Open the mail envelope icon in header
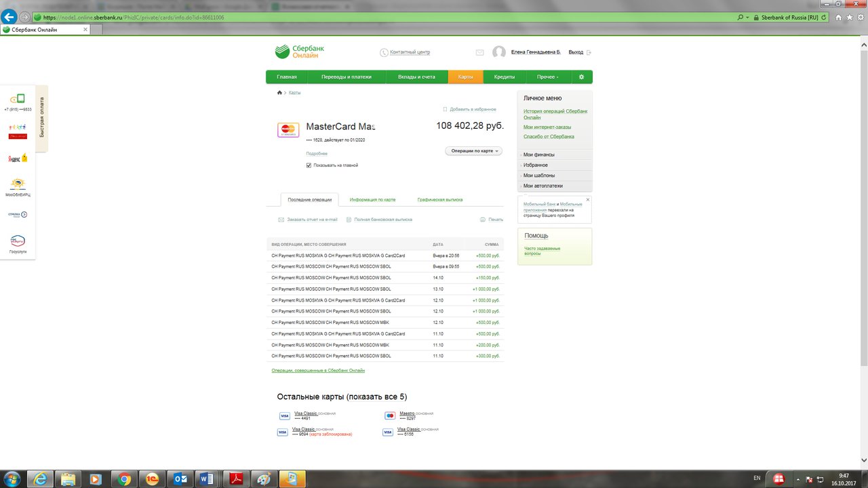This screenshot has width=868, height=488. pyautogui.click(x=480, y=52)
